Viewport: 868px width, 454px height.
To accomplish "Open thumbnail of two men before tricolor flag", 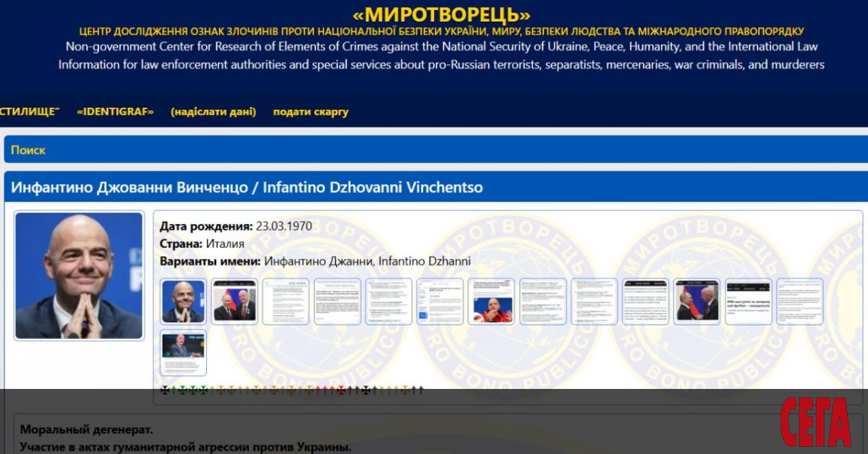I will pos(234,301).
